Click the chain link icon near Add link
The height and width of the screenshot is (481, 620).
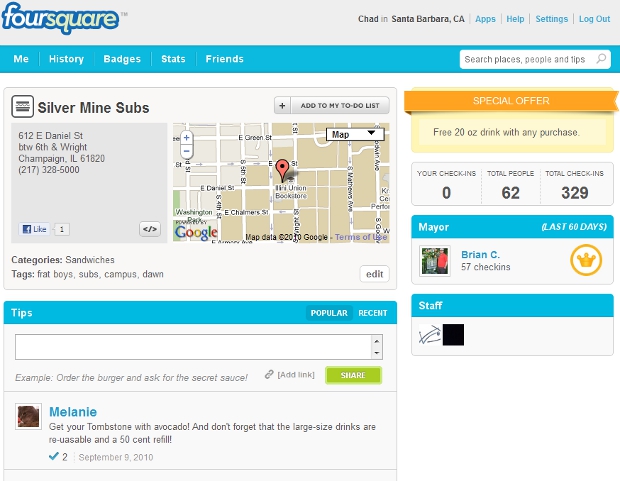[x=269, y=374]
